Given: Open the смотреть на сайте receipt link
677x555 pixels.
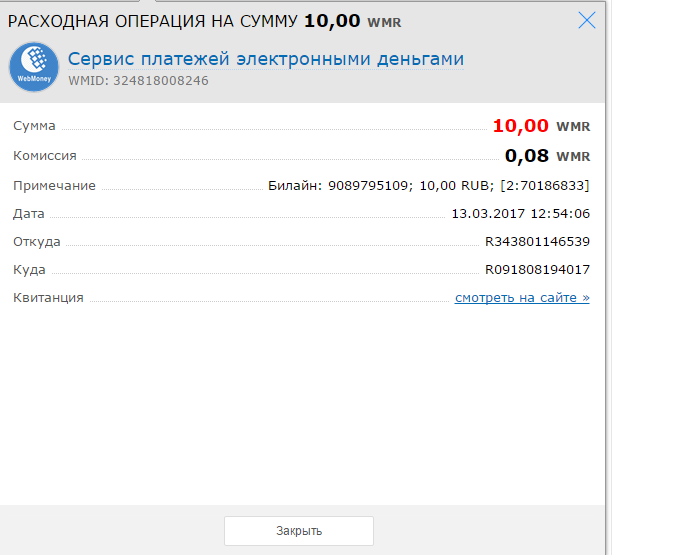Looking at the screenshot, I should [x=522, y=298].
